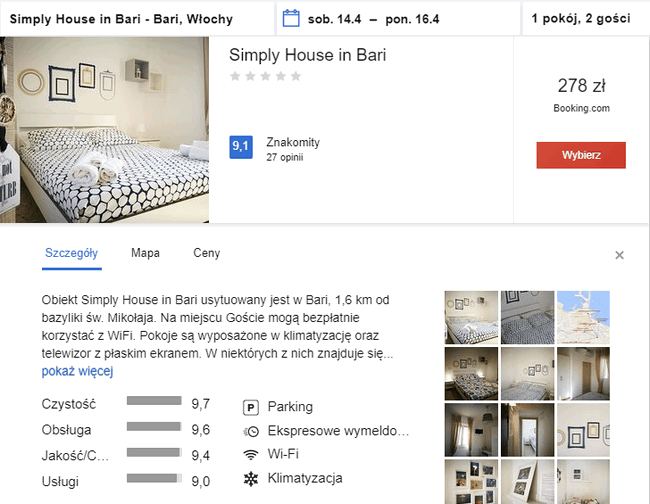
Task: Click the Wi-Fi amenity icon
Action: coord(250,454)
